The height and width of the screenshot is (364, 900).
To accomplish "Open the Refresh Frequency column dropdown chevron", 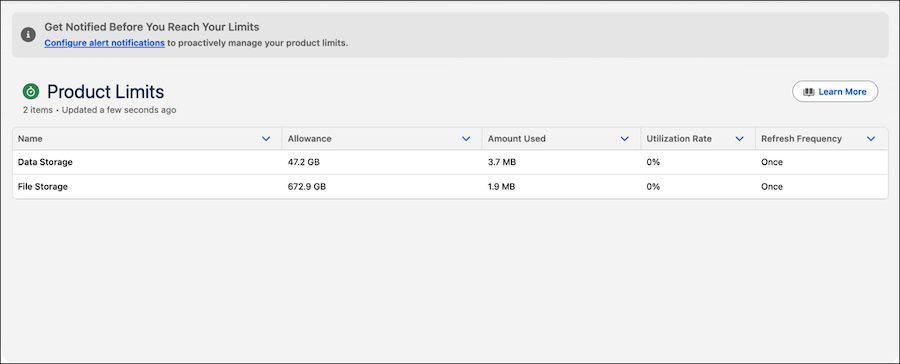I will coord(871,138).
